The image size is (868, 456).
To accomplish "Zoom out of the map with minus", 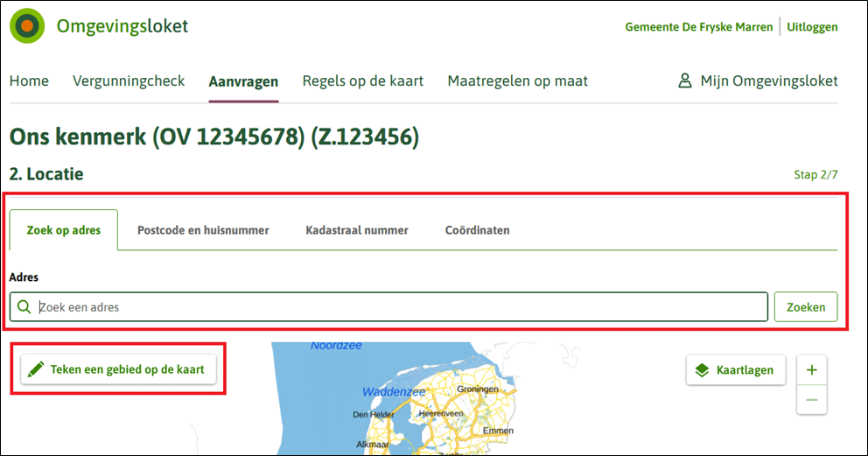I will pos(811,400).
